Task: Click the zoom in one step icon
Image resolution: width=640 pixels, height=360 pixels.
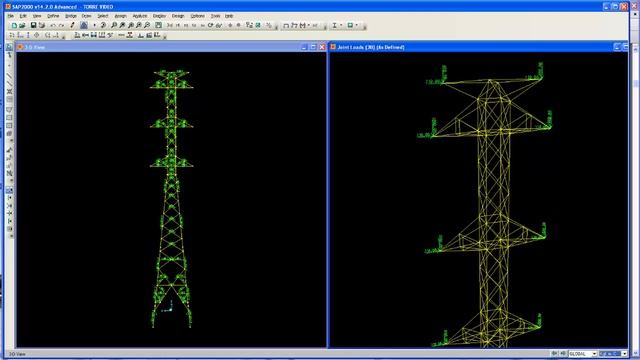Action: 139,25
